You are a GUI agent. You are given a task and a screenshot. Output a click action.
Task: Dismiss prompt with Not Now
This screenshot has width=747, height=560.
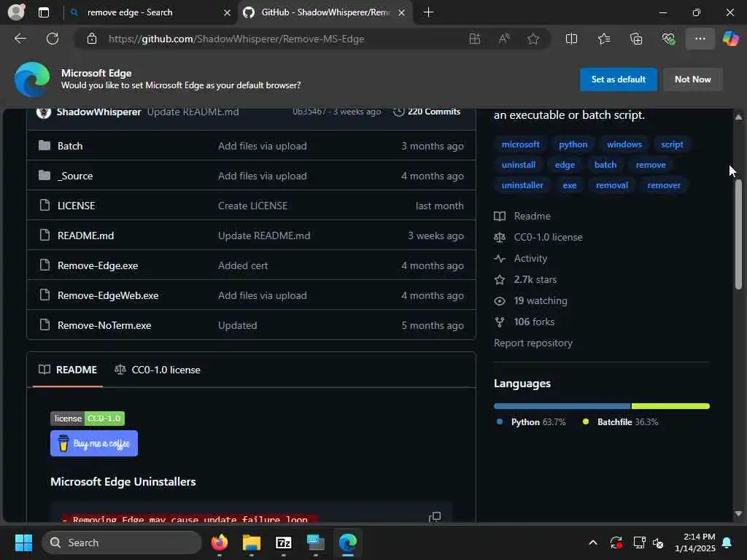pos(693,79)
